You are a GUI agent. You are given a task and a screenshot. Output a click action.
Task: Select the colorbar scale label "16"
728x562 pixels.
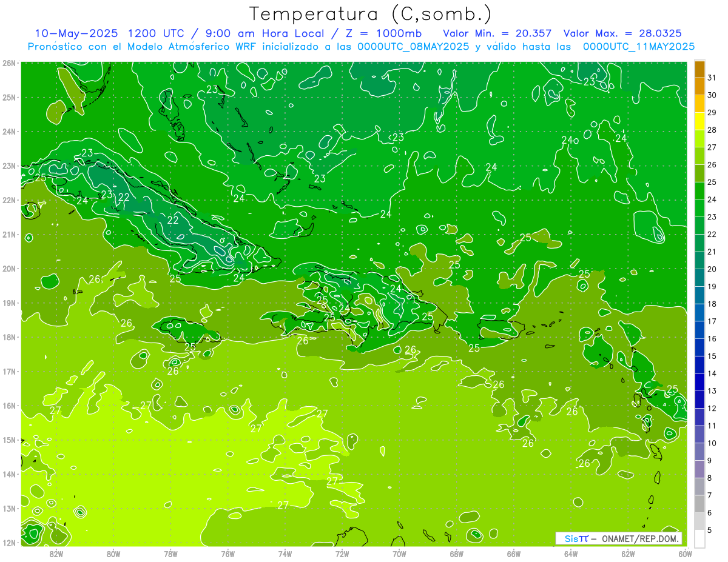tap(712, 339)
